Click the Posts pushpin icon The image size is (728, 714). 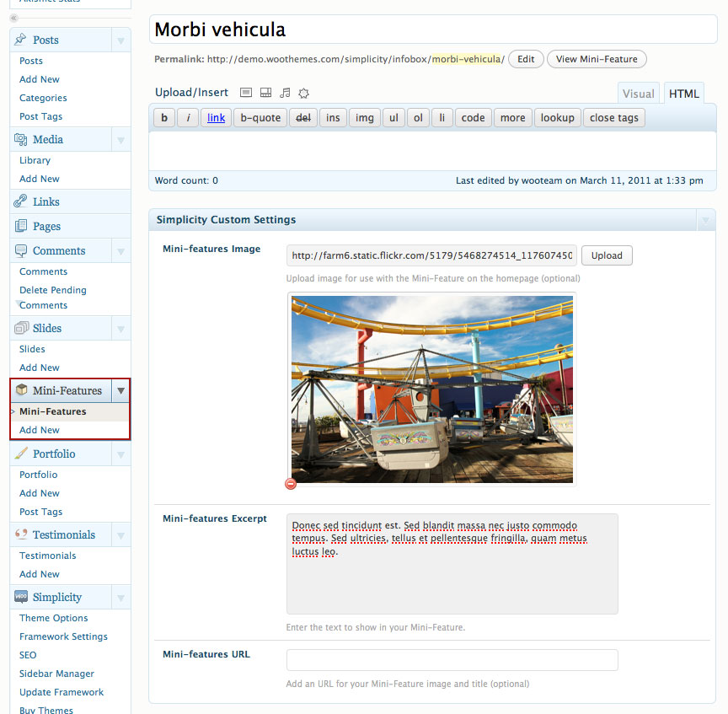pyautogui.click(x=20, y=40)
